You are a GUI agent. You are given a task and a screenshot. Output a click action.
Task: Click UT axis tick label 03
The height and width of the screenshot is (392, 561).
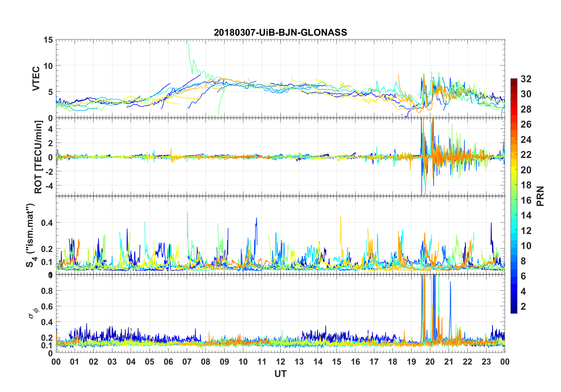112,362
